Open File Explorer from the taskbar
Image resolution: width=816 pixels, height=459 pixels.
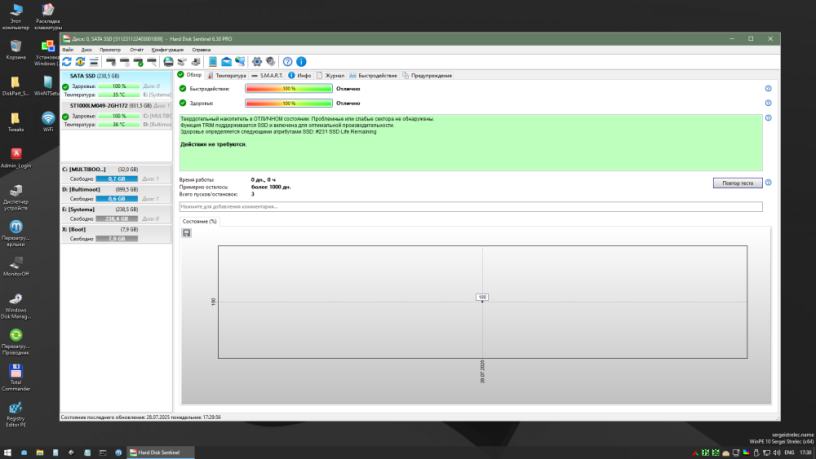(40, 452)
